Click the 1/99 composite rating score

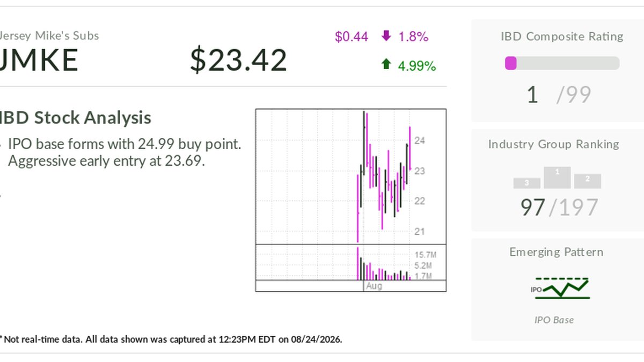pyautogui.click(x=559, y=95)
